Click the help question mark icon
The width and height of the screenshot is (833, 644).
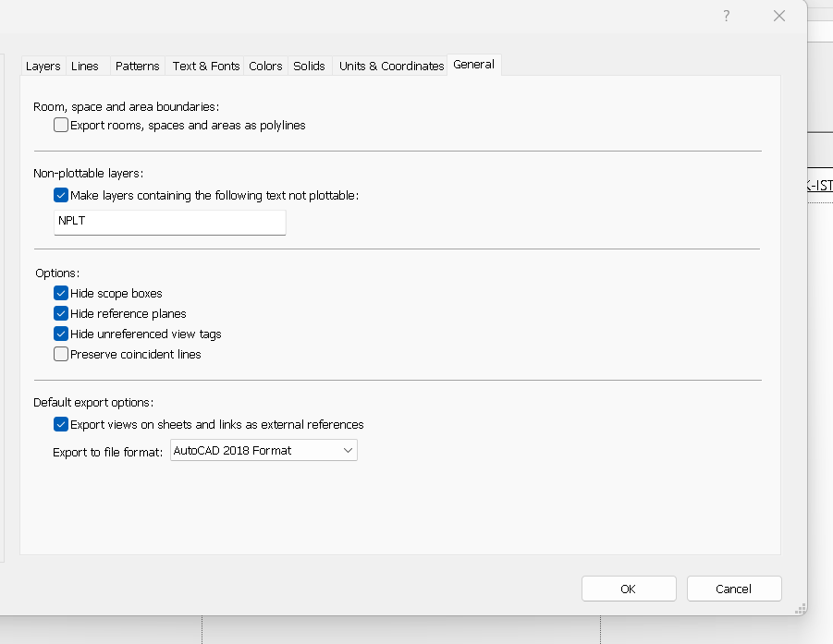coord(726,16)
